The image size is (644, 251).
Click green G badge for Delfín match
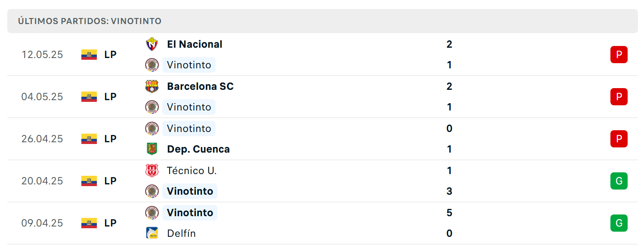(619, 223)
